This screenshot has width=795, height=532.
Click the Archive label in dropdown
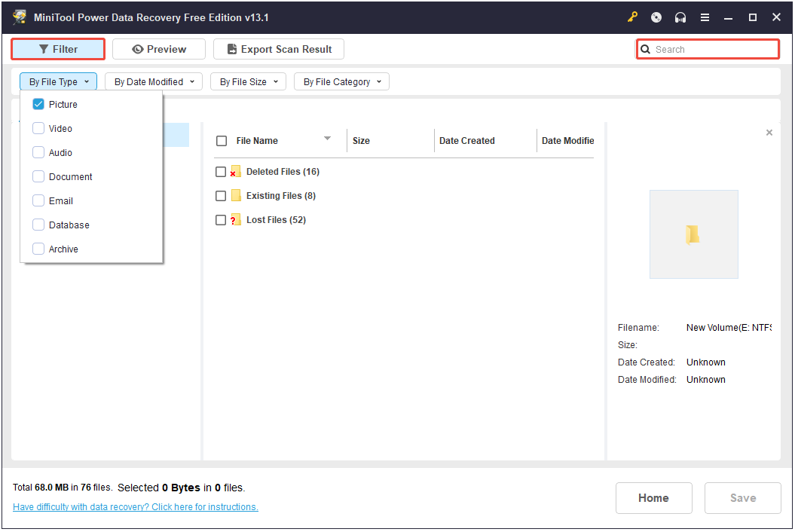(63, 249)
